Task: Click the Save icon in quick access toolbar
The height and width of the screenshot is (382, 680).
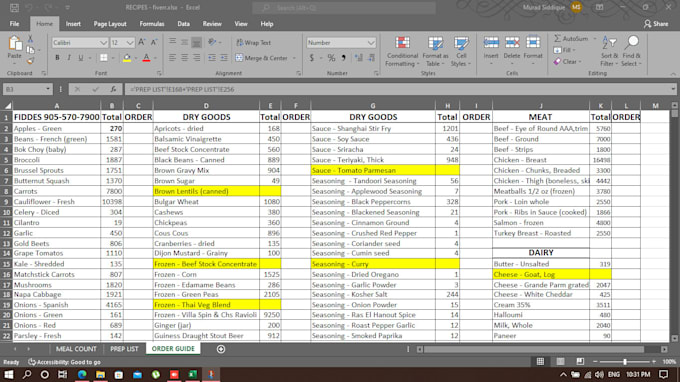Action: (x=14, y=7)
